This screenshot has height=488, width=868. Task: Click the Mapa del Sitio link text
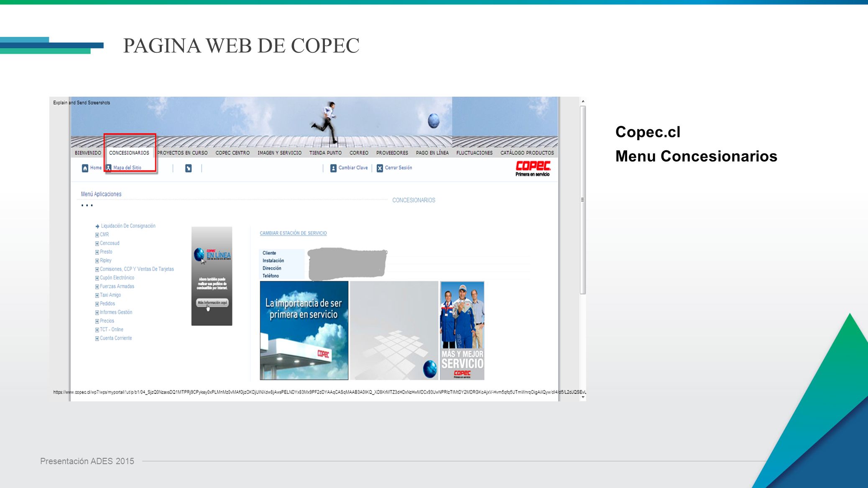point(127,168)
